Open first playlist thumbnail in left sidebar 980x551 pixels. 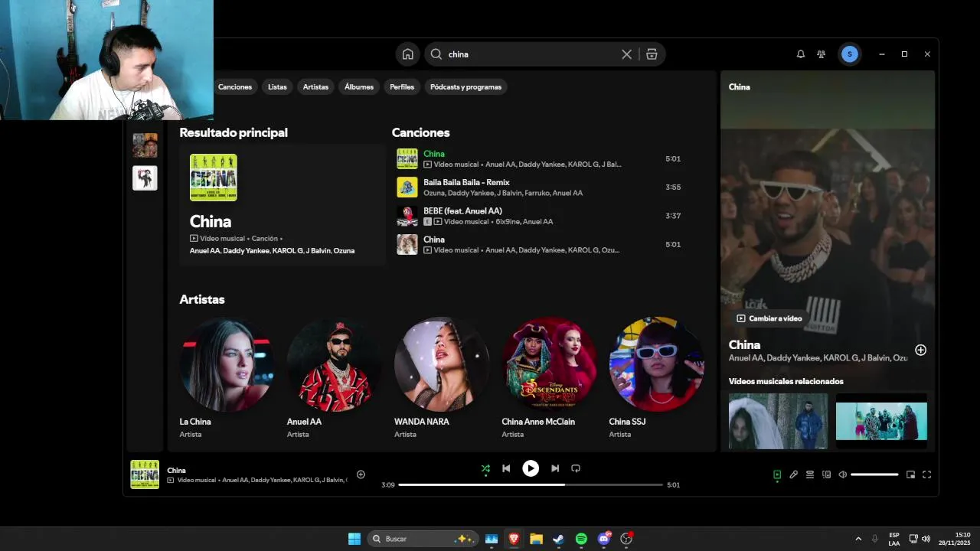145,145
